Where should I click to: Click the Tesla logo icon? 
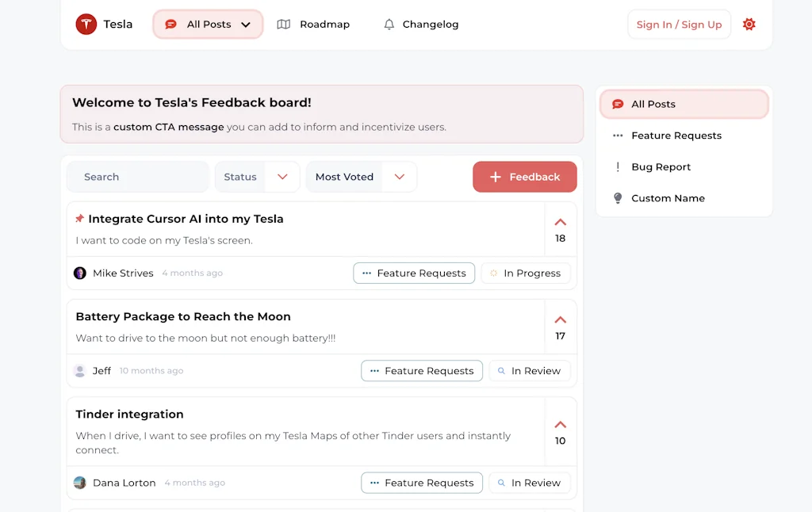coord(86,25)
